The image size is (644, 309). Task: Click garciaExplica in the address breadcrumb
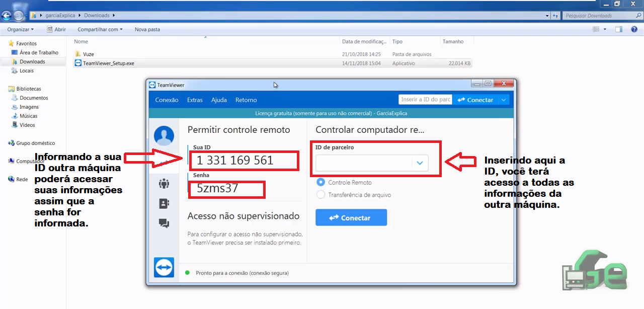59,16
